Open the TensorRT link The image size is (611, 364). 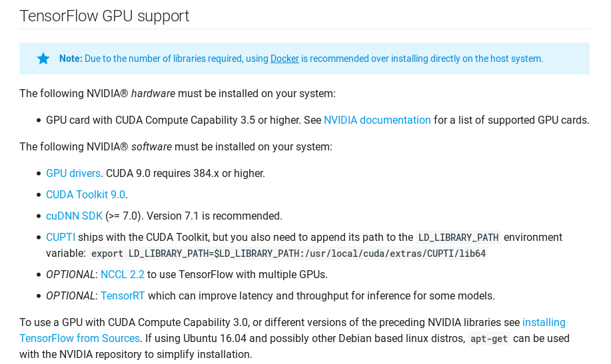123,296
